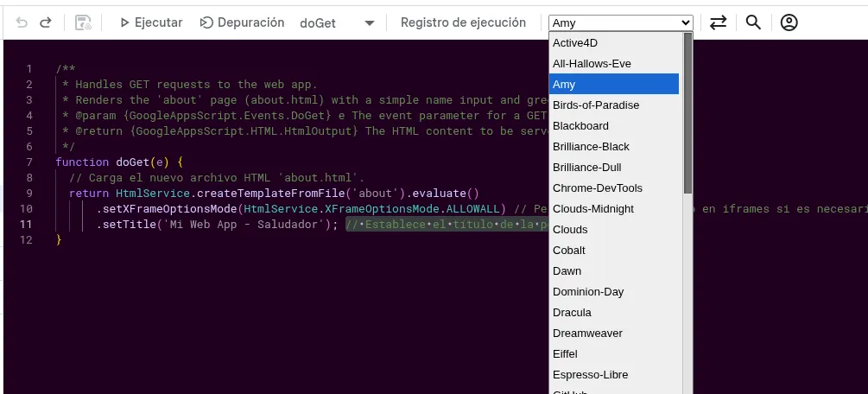Screen dimensions: 868x394
Task: Click the swap arrows icon
Action: click(718, 22)
